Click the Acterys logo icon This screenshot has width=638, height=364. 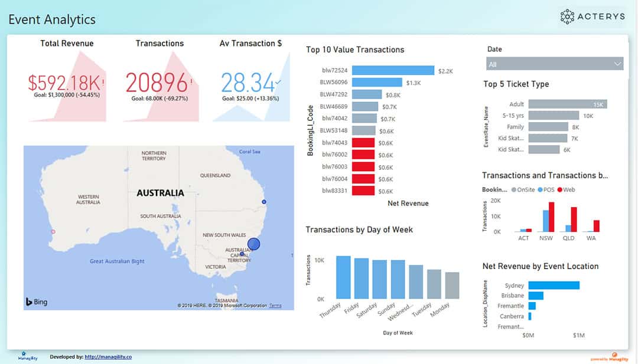pos(567,17)
